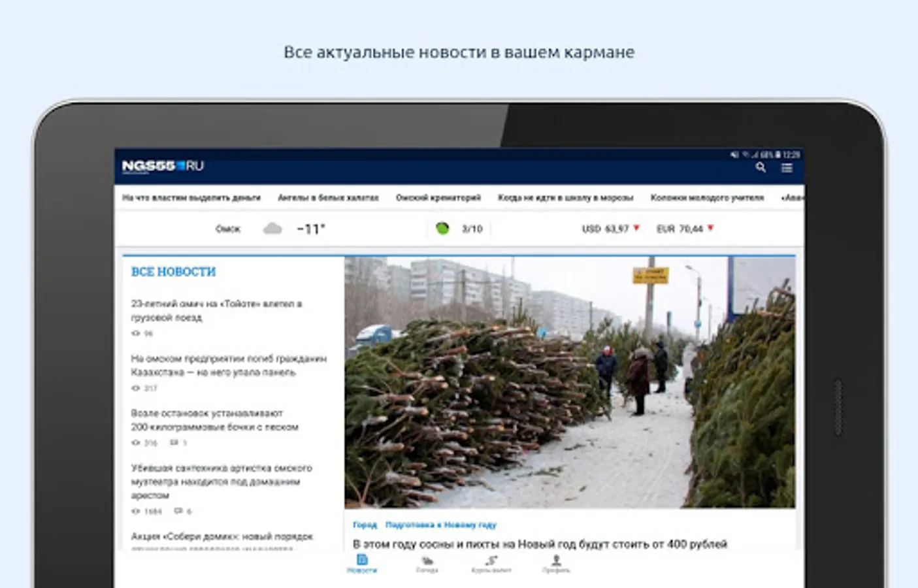Tap the -11° temperature reading
The image size is (918, 588).
point(311,229)
